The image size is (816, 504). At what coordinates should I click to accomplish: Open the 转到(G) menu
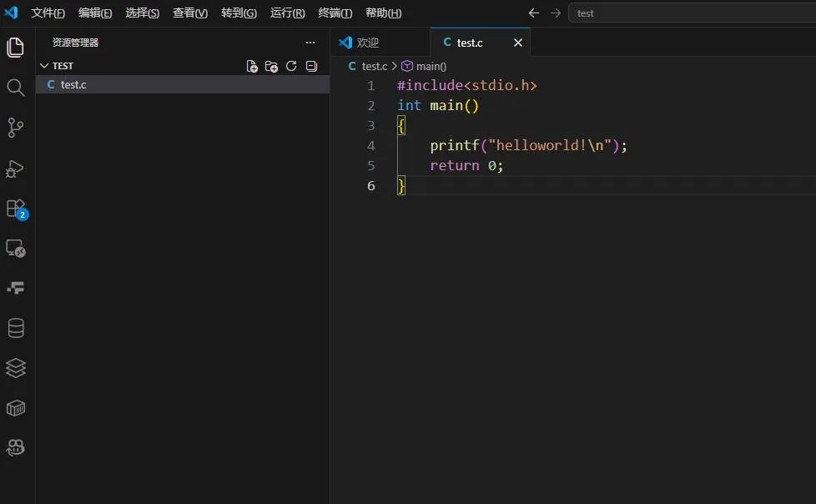point(239,13)
